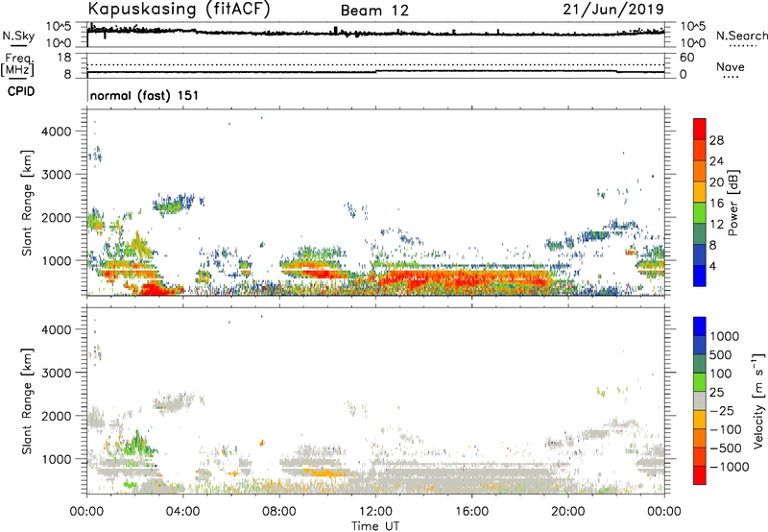The width and height of the screenshot is (768, 532).
Task: Select the red bottom velocity color segment
Action: click(700, 475)
